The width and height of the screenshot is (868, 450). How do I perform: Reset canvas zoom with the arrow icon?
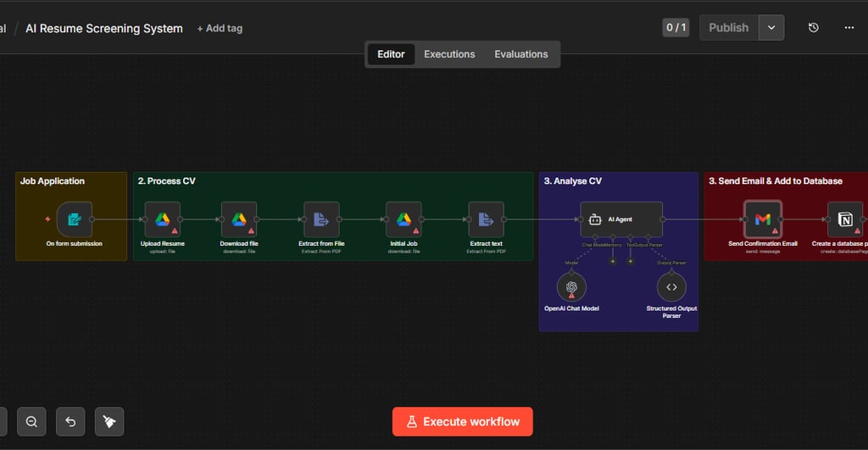tap(70, 422)
